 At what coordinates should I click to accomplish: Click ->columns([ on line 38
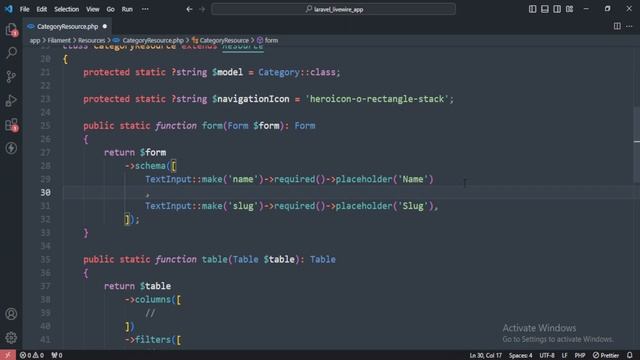click(153, 300)
